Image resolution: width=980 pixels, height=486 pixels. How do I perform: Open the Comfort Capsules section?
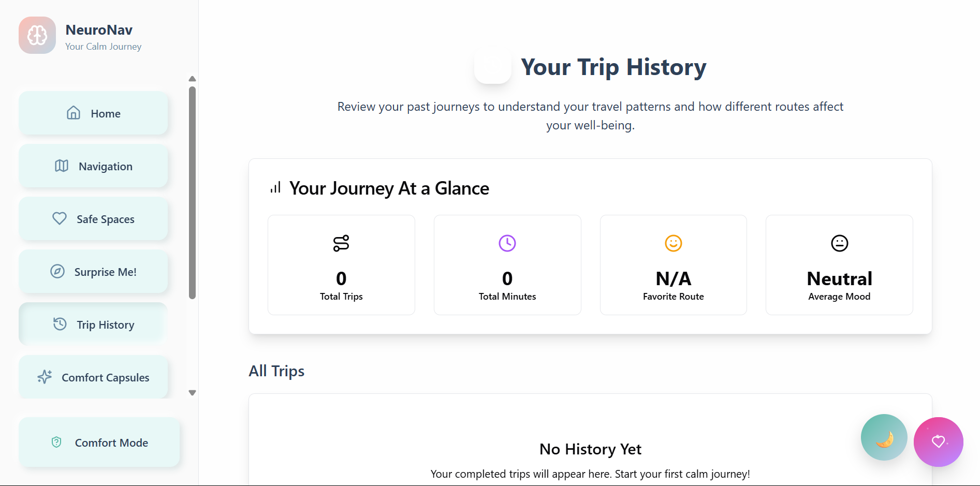click(94, 377)
